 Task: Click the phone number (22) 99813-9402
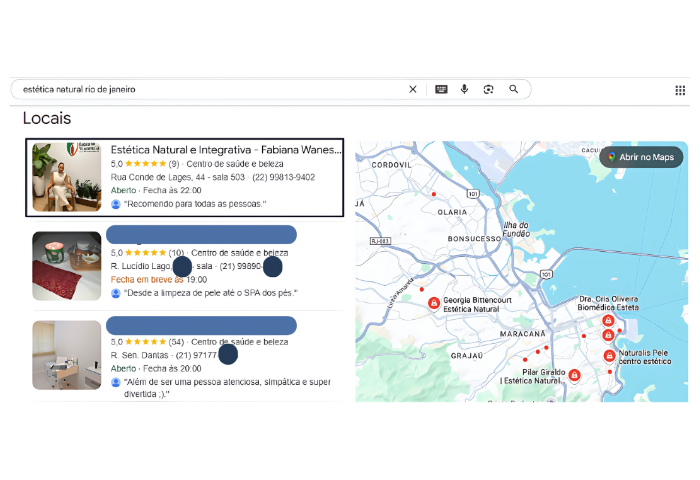coord(283,177)
